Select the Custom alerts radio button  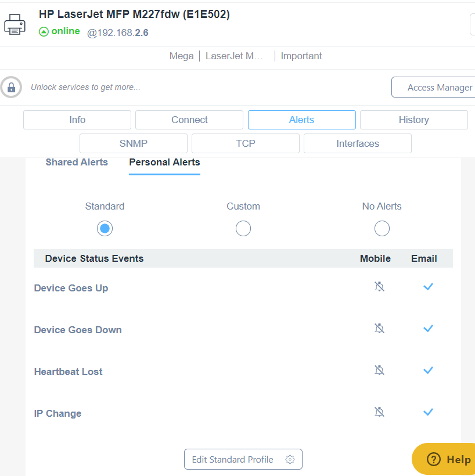point(243,229)
